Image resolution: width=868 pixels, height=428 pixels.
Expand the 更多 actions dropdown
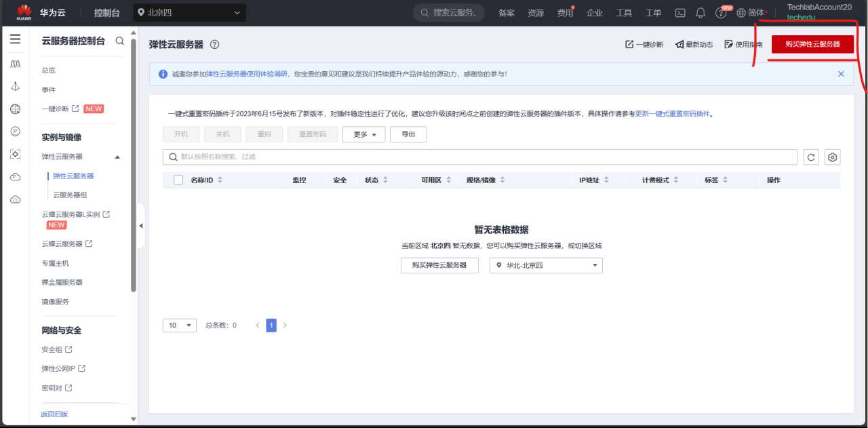click(x=363, y=134)
